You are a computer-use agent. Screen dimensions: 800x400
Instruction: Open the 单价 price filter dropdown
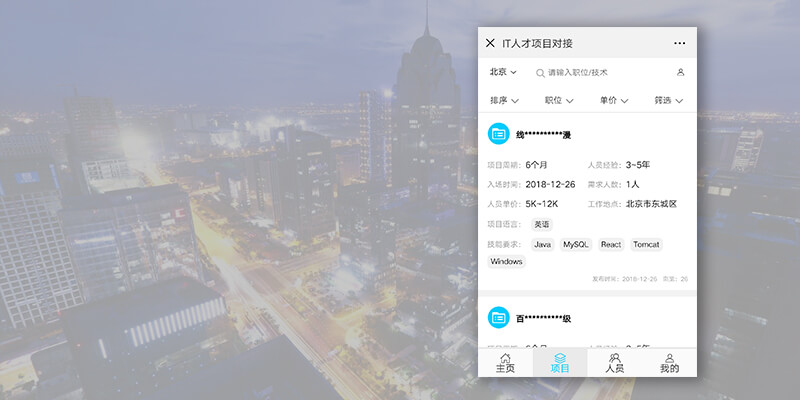click(x=614, y=100)
